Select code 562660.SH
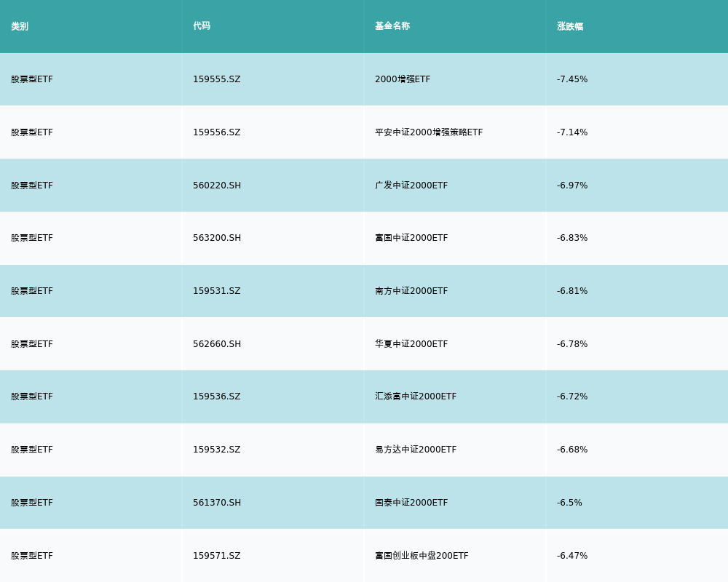728x582 pixels. [x=217, y=344]
